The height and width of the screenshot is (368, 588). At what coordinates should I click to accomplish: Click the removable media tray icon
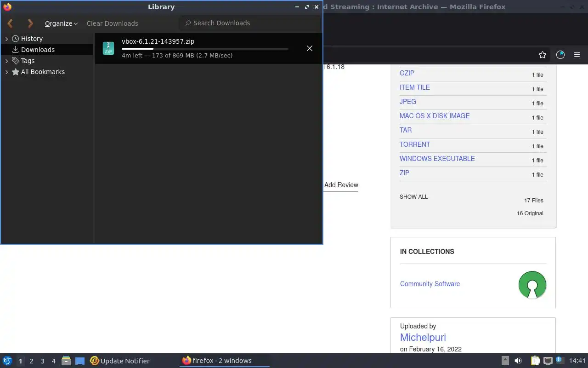pyautogui.click(x=505, y=361)
